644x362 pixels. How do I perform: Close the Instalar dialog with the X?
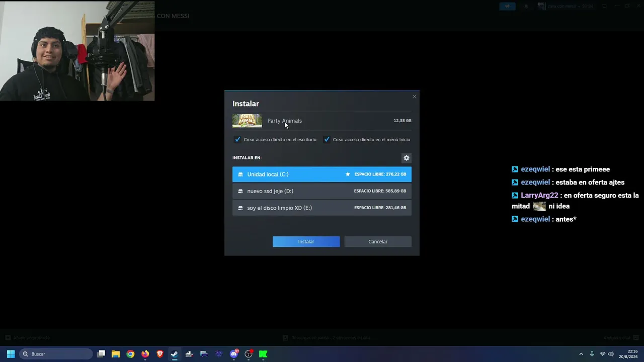pyautogui.click(x=415, y=97)
